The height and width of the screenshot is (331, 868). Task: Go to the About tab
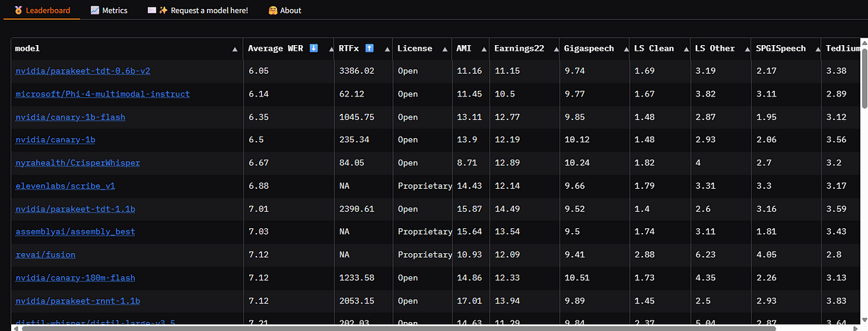(x=285, y=10)
